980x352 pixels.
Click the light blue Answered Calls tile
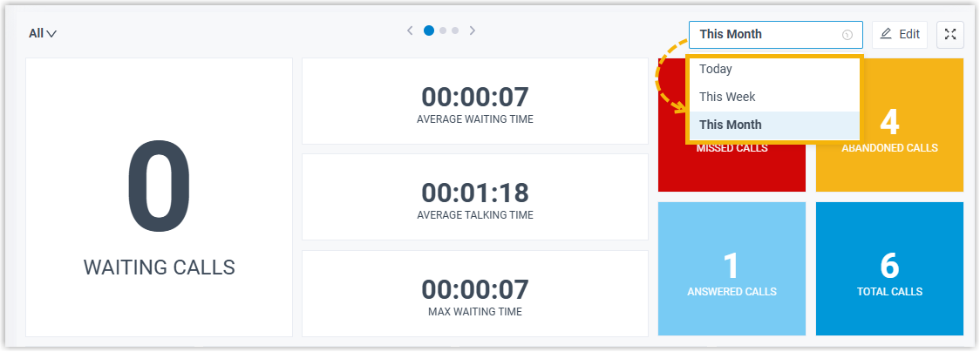pos(732,269)
